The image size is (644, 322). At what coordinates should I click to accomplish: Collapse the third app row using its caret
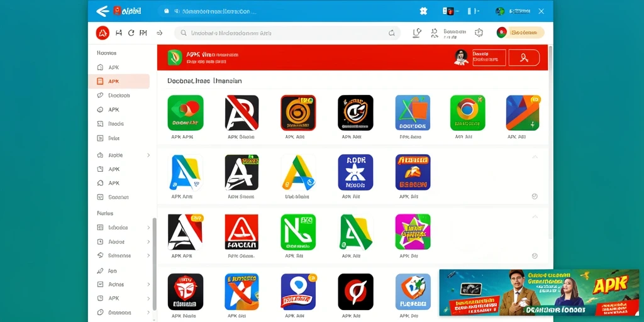tap(535, 216)
